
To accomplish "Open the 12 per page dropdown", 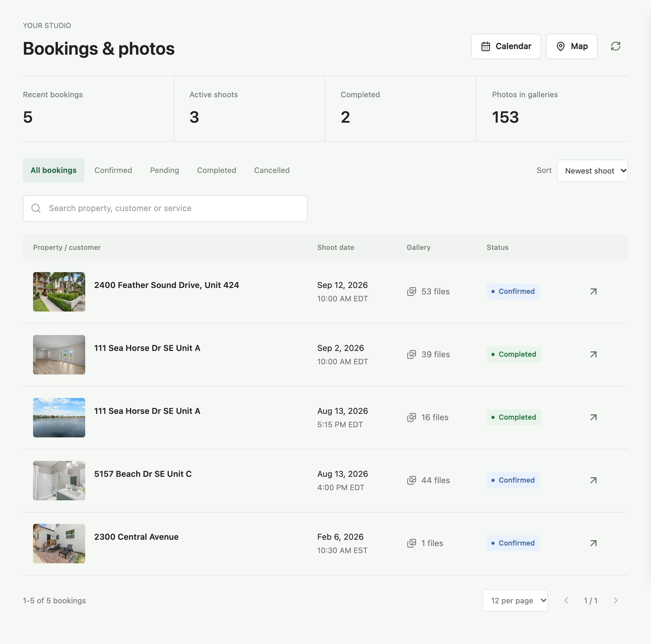I will click(x=515, y=600).
